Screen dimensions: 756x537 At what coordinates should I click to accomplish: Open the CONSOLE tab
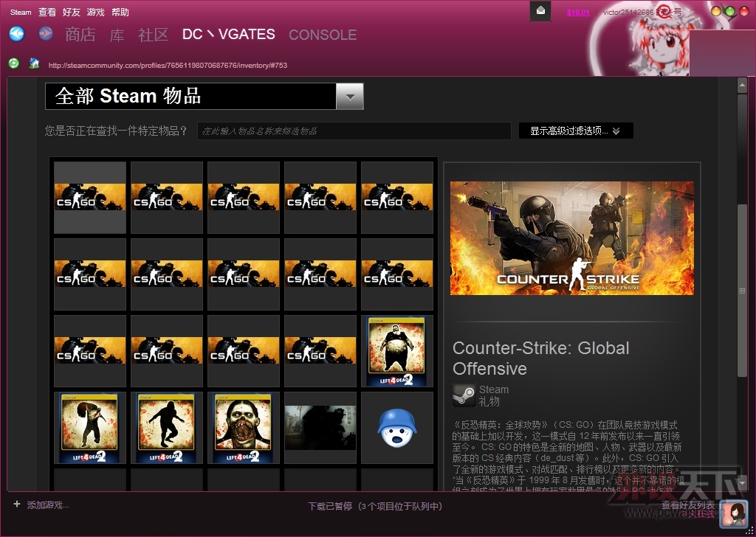click(x=323, y=35)
